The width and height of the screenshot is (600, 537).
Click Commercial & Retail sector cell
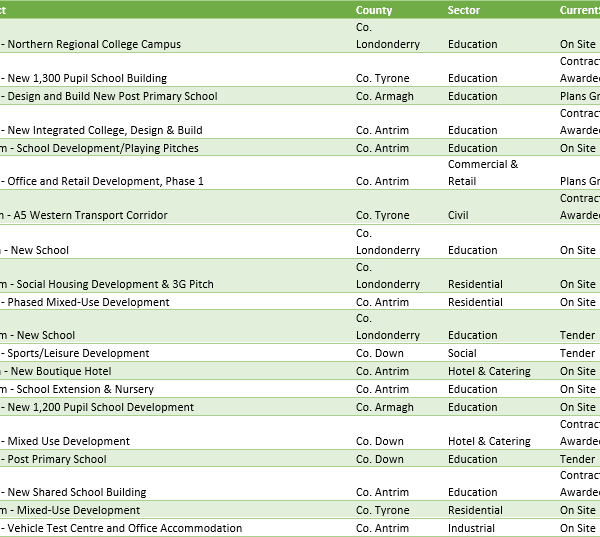pos(483,173)
